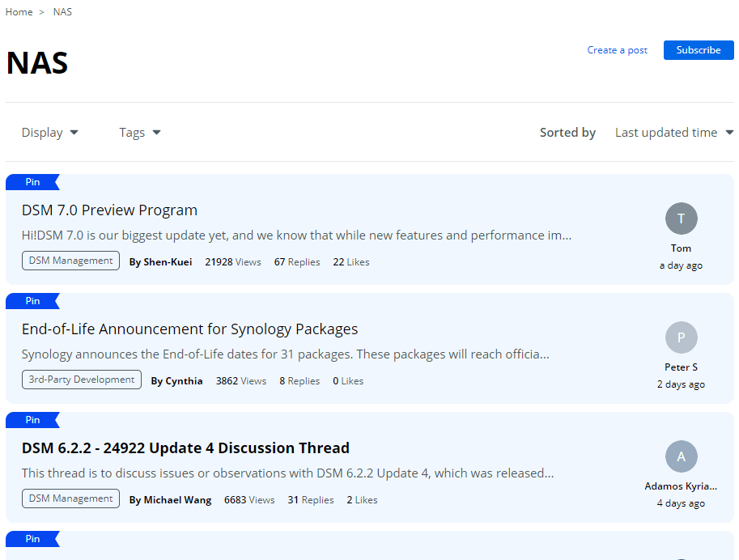Open End-of-Life Announcement for Synology Packages post
Screen dimensions: 739x560
click(189, 329)
